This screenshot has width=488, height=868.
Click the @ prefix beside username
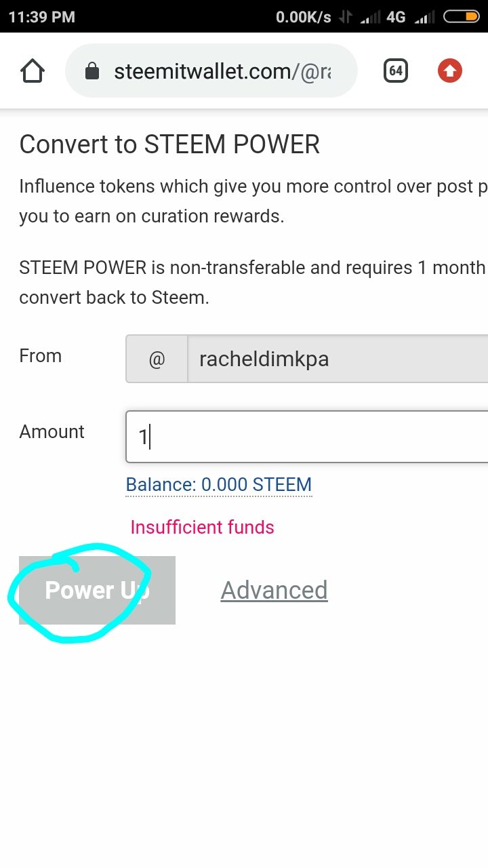tap(157, 359)
